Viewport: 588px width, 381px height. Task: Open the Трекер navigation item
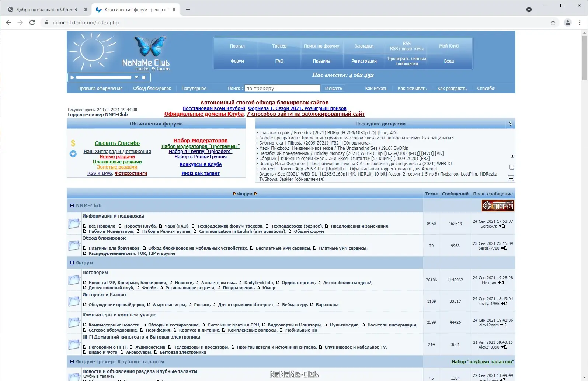coord(279,46)
